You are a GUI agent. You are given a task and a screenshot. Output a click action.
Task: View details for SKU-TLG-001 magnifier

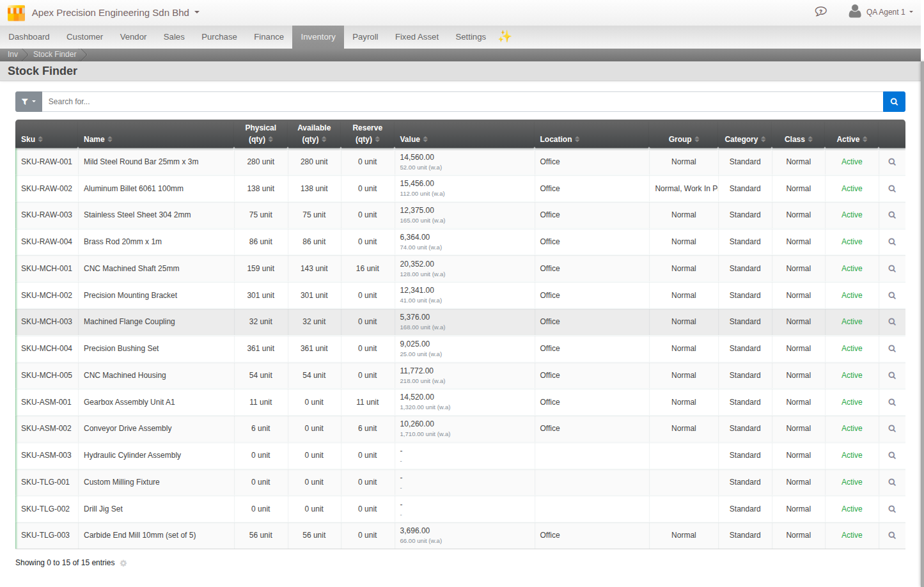tap(892, 482)
